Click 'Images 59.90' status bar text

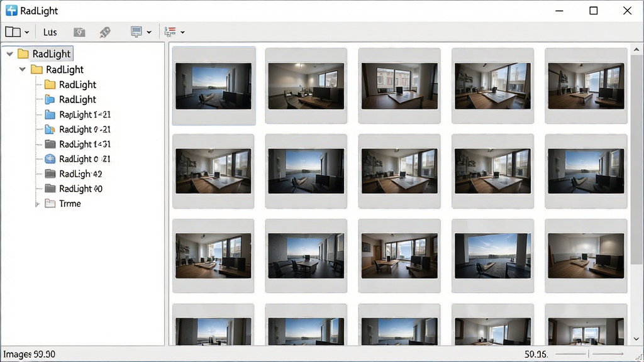coord(29,354)
